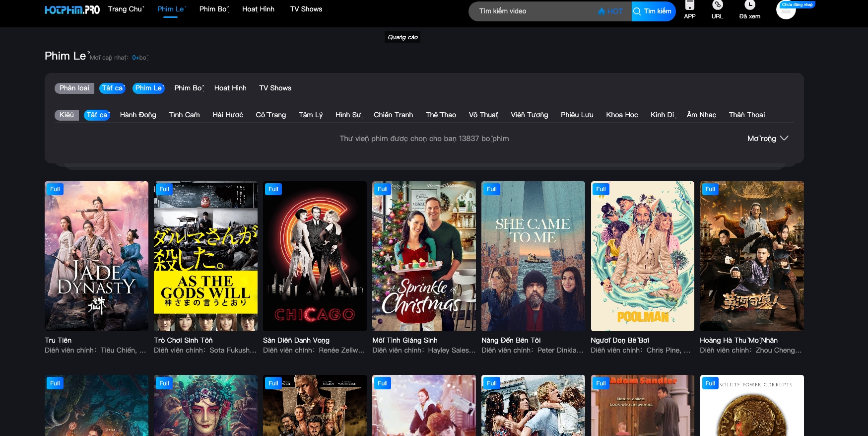The width and height of the screenshot is (868, 436).
Task: Click the user avatar profile icon
Action: tap(786, 11)
